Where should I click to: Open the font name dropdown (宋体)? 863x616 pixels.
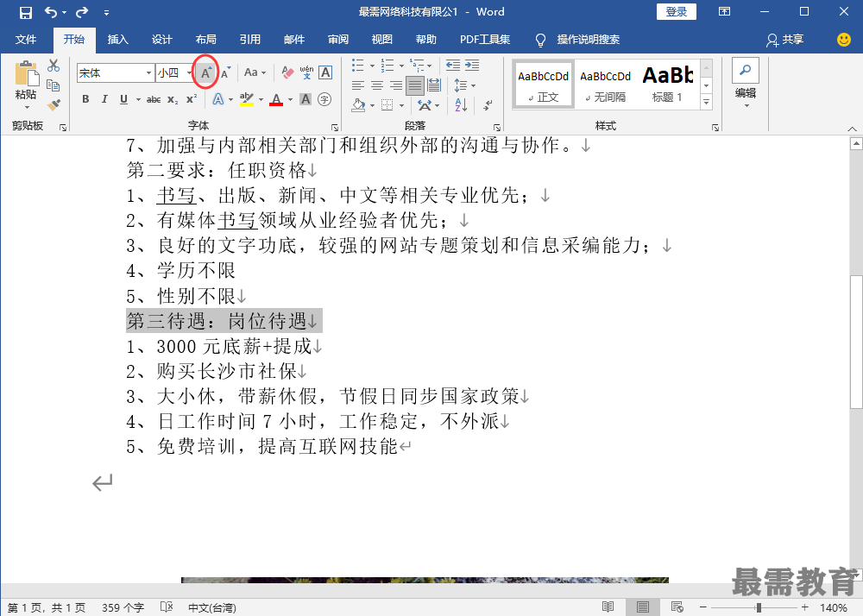tap(148, 72)
